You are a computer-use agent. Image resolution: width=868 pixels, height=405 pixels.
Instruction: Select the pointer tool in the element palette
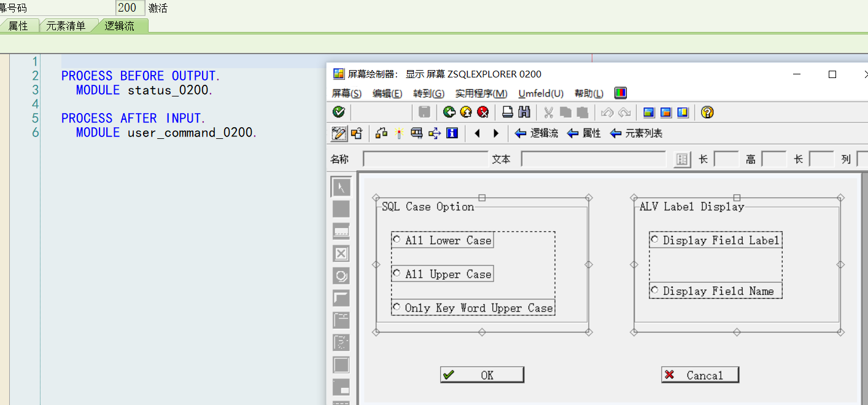pyautogui.click(x=341, y=186)
